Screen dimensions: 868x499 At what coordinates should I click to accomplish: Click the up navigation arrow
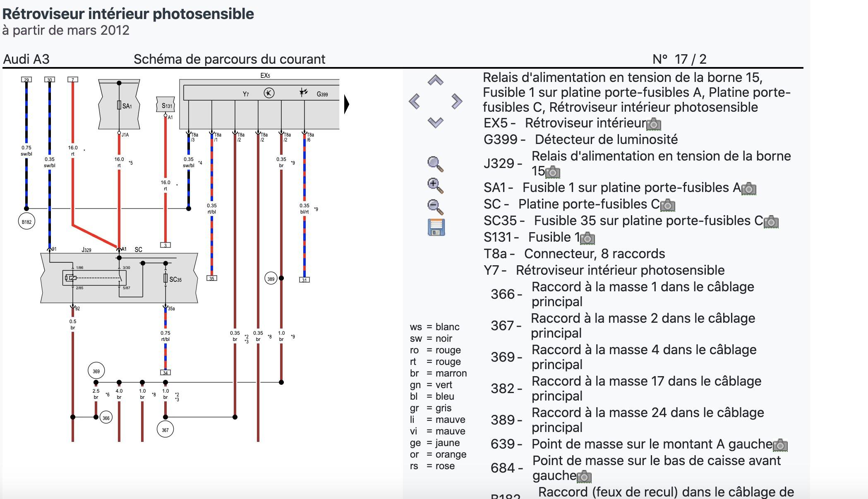(435, 80)
